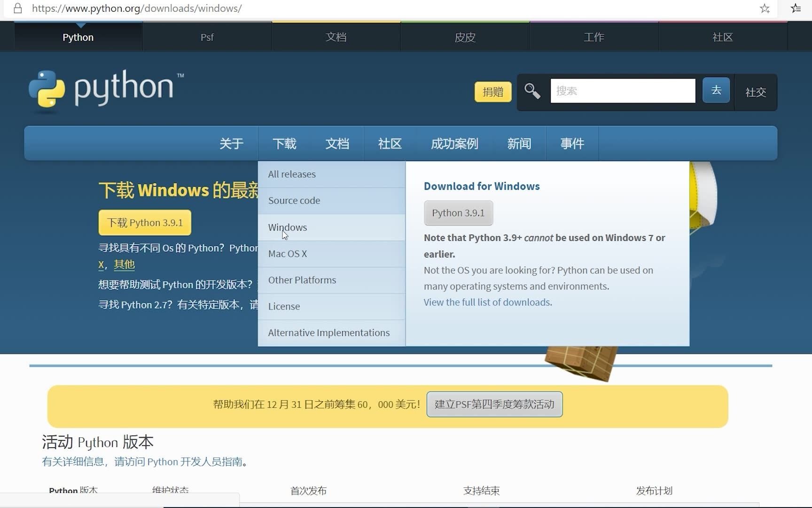Click the lock icon in address bar

coord(18,8)
